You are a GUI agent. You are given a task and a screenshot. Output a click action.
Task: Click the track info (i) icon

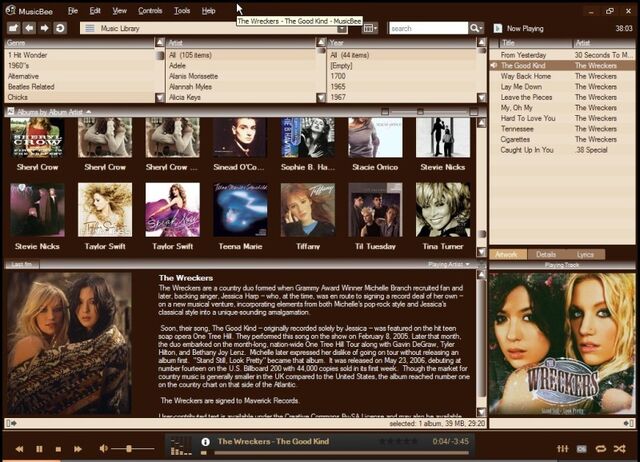pos(205,442)
